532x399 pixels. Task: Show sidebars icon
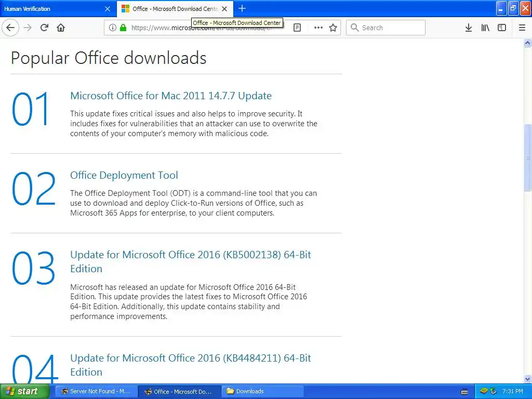[x=502, y=28]
